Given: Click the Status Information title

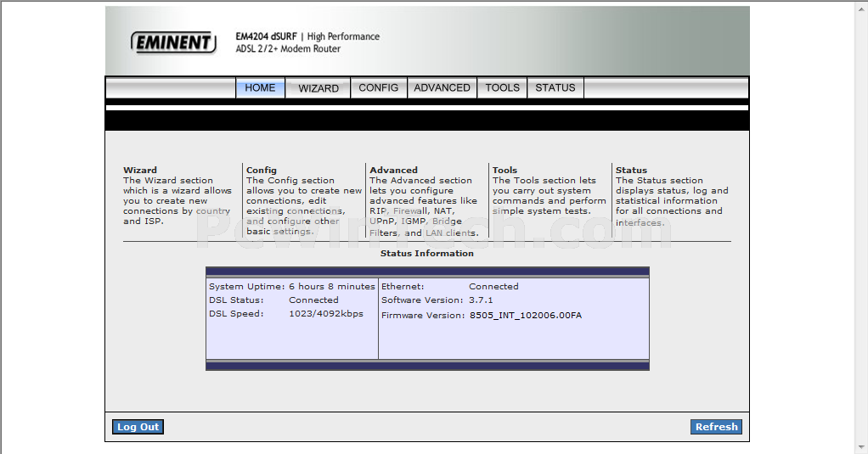Looking at the screenshot, I should click(x=427, y=253).
